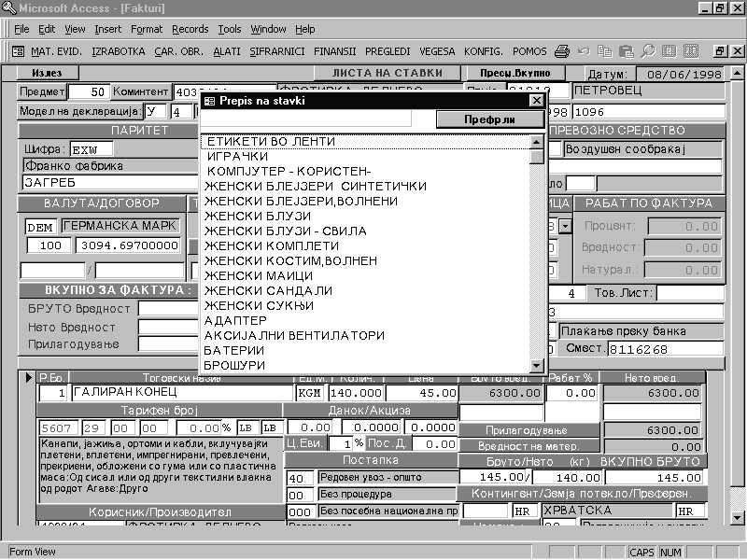Select ЖЕНСКИ САНДАЛИ in the list
The image size is (747, 560).
[268, 290]
